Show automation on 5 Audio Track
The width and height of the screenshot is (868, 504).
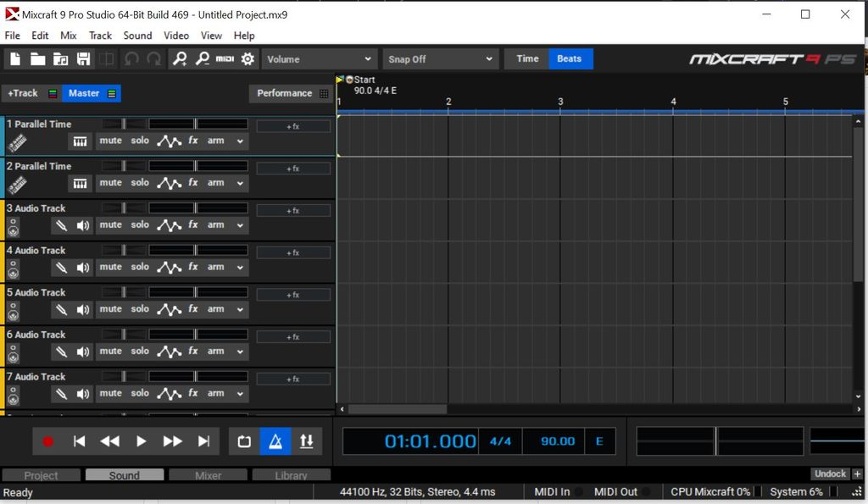[169, 309]
